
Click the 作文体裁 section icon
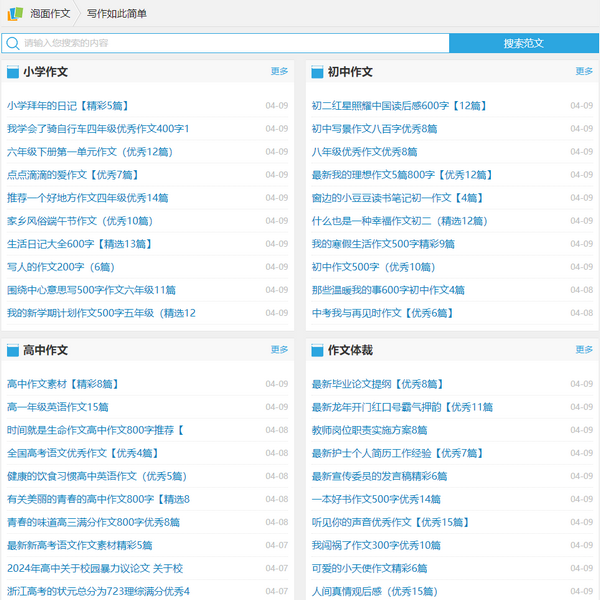point(318,351)
